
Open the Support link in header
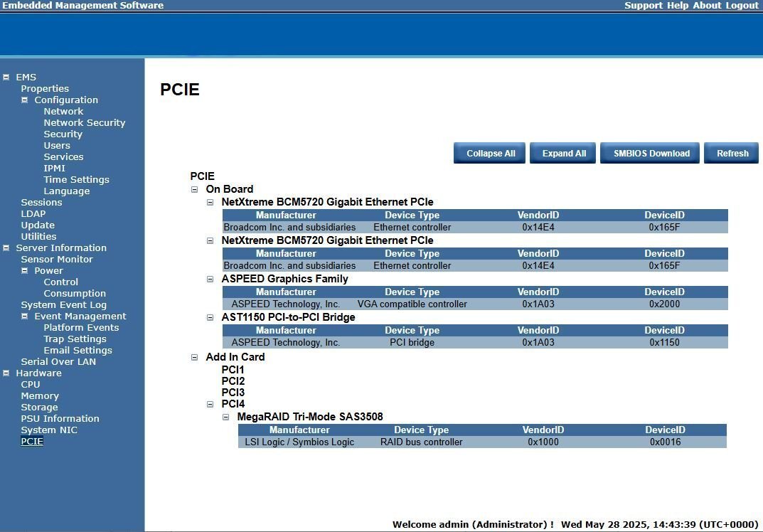click(x=644, y=6)
